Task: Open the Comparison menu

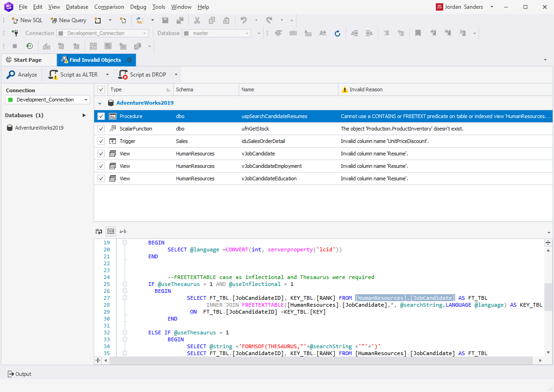Action: [109, 7]
